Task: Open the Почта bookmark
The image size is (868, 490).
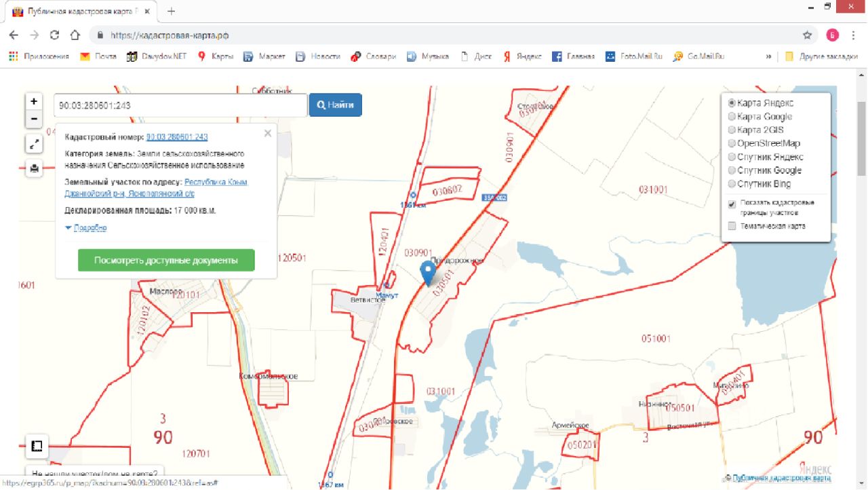Action: (98, 56)
